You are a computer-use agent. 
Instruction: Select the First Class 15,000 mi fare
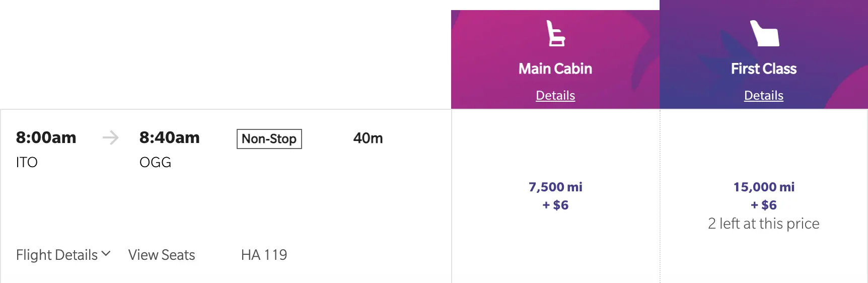(764, 196)
